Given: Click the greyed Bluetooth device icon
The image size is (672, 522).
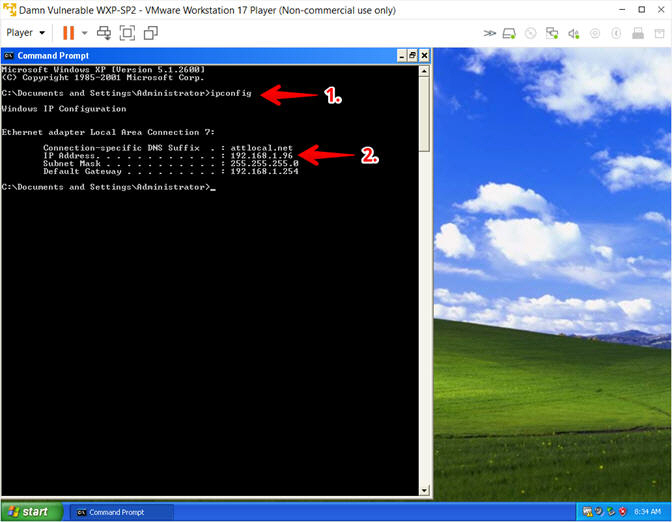Looking at the screenshot, I should [x=616, y=33].
